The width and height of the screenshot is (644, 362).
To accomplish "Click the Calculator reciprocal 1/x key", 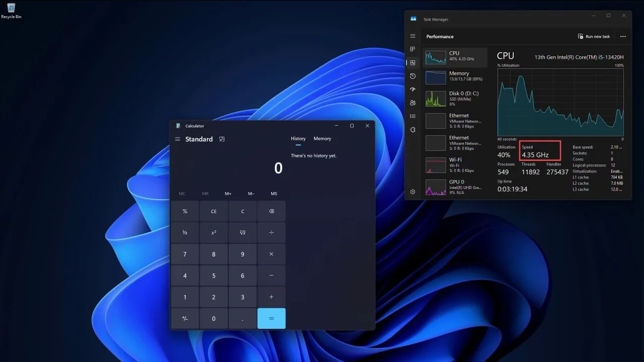I will [x=185, y=233].
